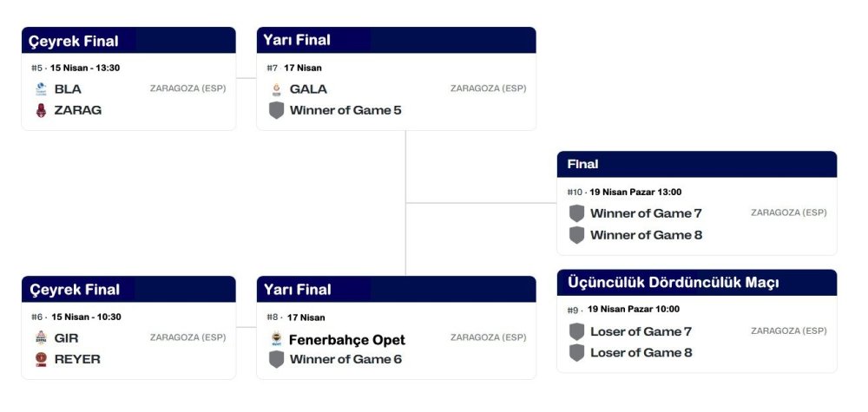Screen dimensions: 868x412
Task: Open the Üçüncülük Dördüncülük Maçı header
Action: pyautogui.click(x=673, y=283)
